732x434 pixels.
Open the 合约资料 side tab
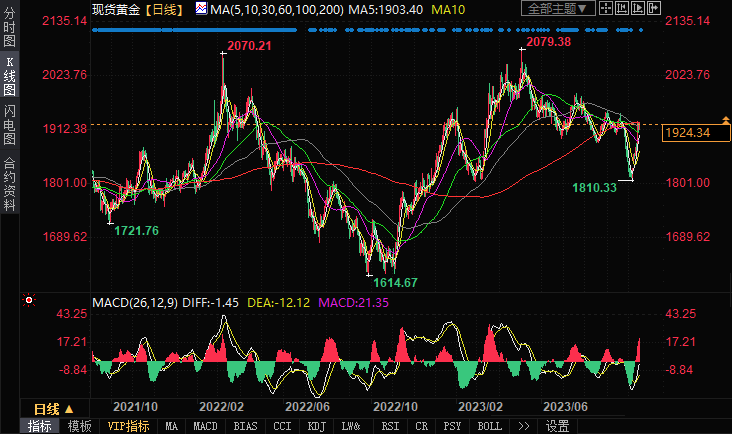pos(9,183)
